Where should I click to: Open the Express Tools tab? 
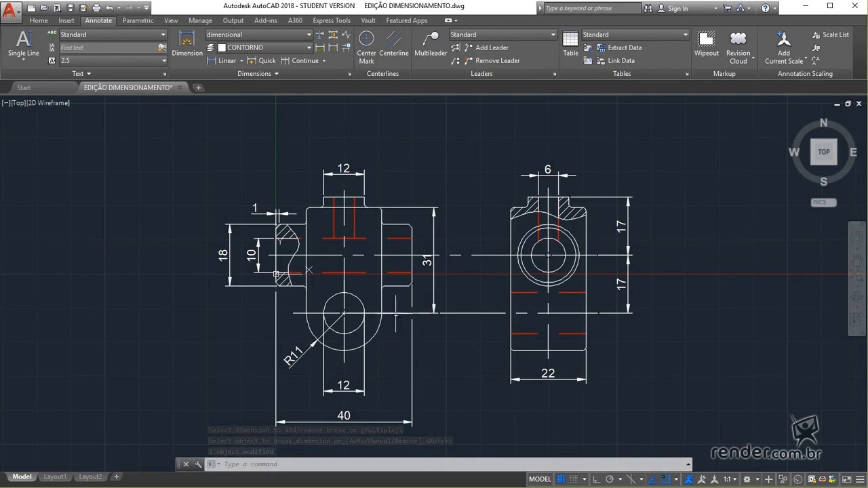[x=332, y=20]
